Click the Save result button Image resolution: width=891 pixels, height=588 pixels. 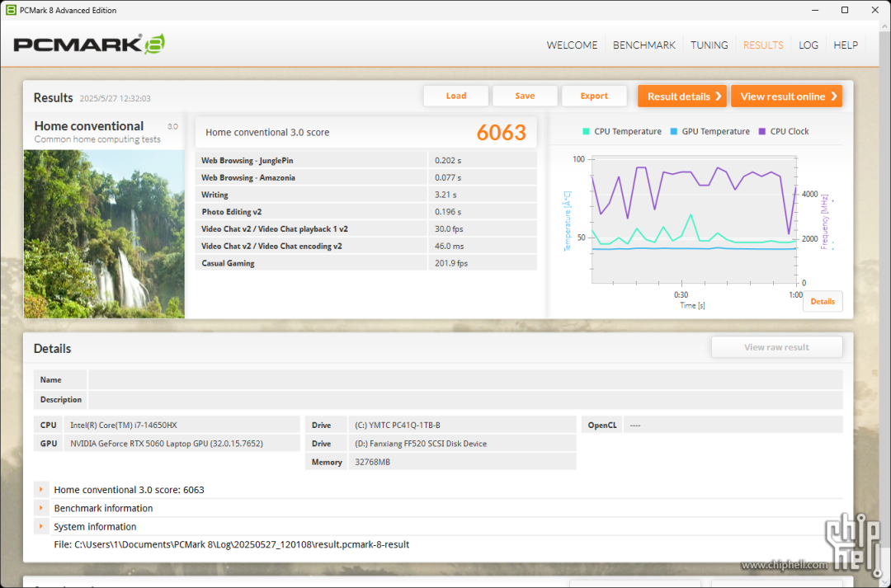525,96
